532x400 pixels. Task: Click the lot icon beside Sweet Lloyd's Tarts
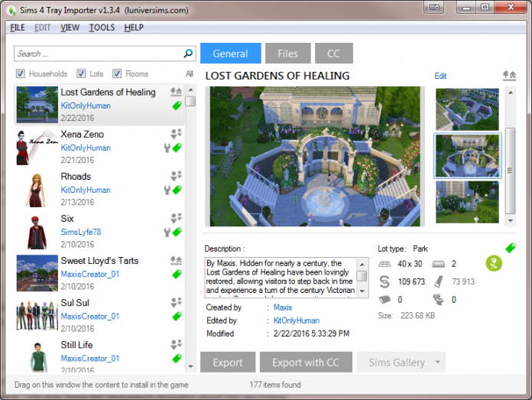(177, 260)
